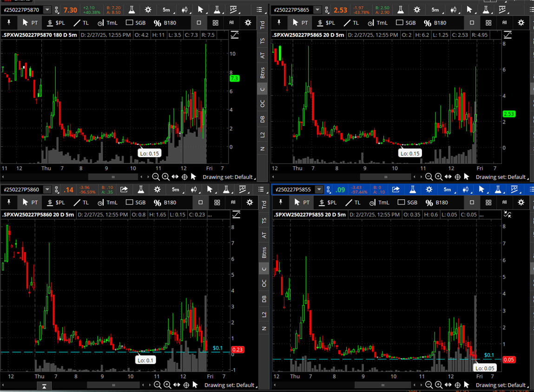Click the $PL button above P5860 chart
Screen dimensions: 534x392
coord(56,203)
